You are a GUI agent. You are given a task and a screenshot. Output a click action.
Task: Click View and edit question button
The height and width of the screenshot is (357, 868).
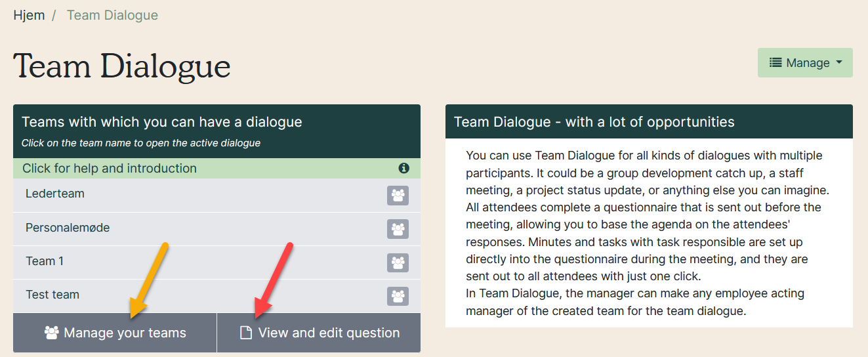coord(319,333)
